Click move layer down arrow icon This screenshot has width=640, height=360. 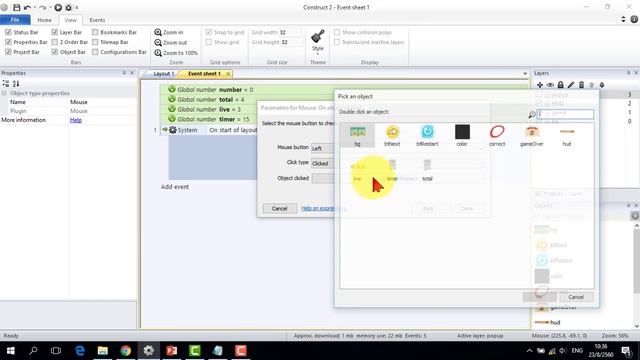602,85
